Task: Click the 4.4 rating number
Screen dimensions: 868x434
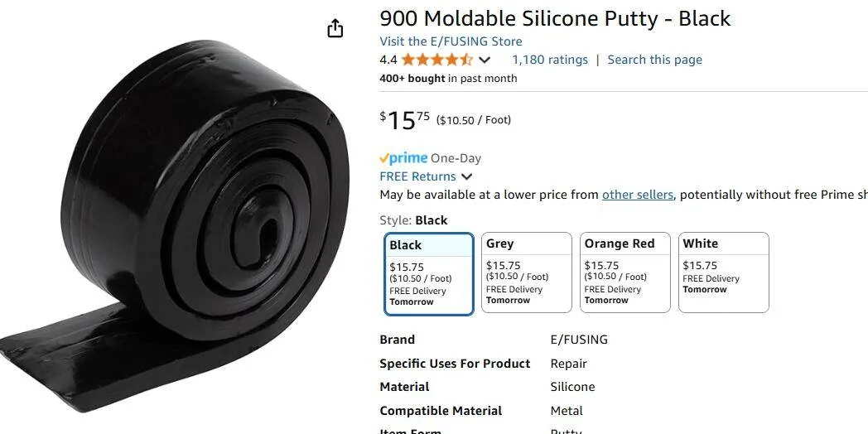Action: click(388, 60)
